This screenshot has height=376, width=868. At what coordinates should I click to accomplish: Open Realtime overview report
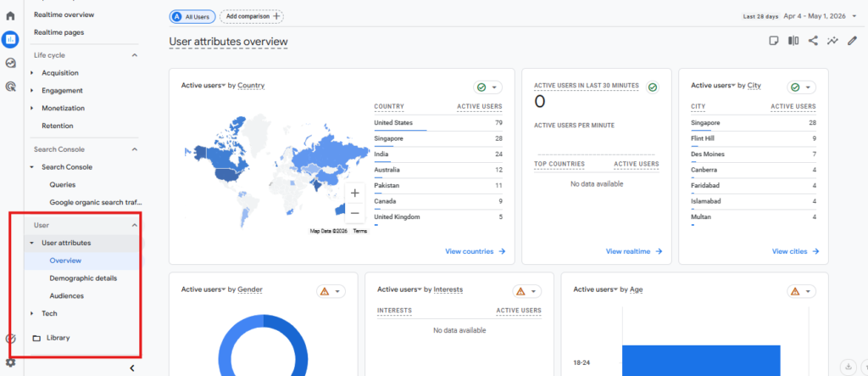click(64, 14)
